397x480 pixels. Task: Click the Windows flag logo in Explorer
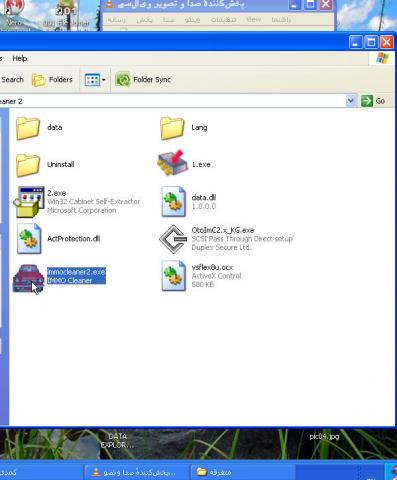point(382,59)
